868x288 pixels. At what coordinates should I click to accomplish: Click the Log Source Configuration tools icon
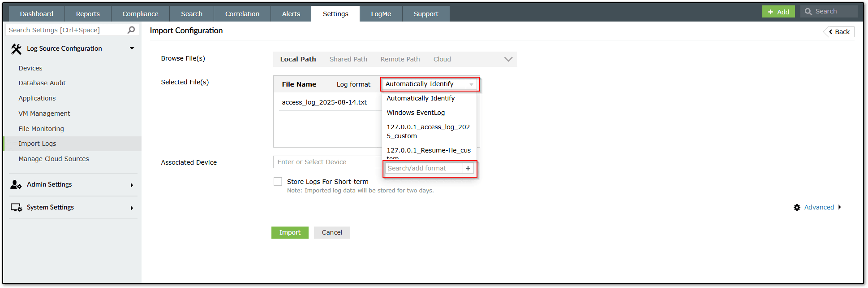(x=17, y=49)
